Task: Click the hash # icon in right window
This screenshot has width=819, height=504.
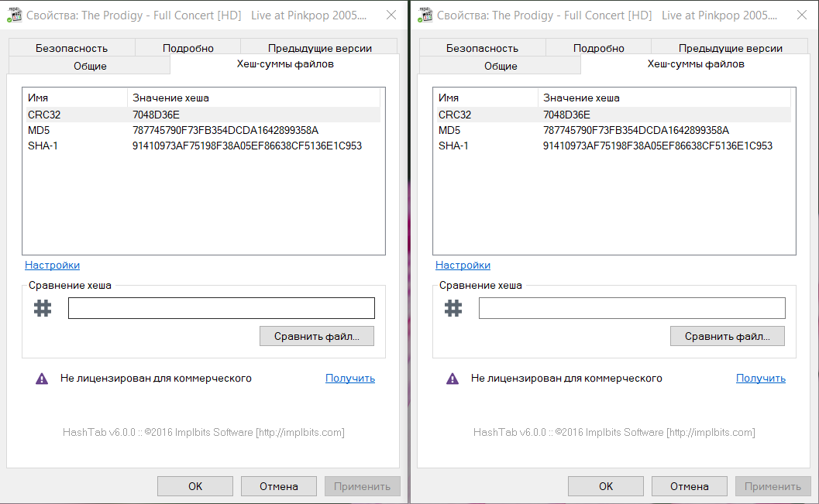Action: [453, 308]
